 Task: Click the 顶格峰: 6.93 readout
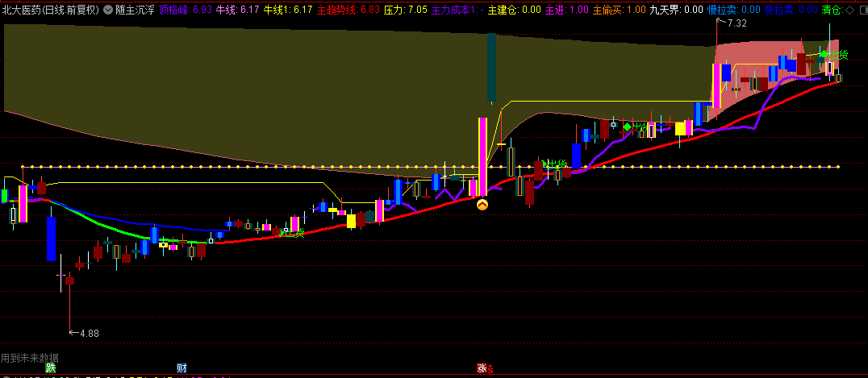(185, 10)
